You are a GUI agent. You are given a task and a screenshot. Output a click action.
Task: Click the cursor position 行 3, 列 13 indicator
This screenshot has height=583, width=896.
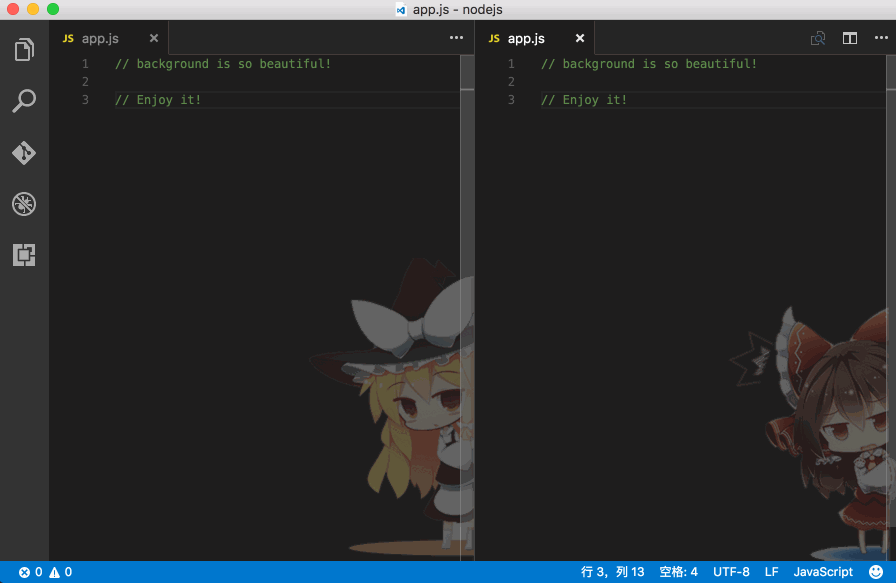[x=611, y=571]
